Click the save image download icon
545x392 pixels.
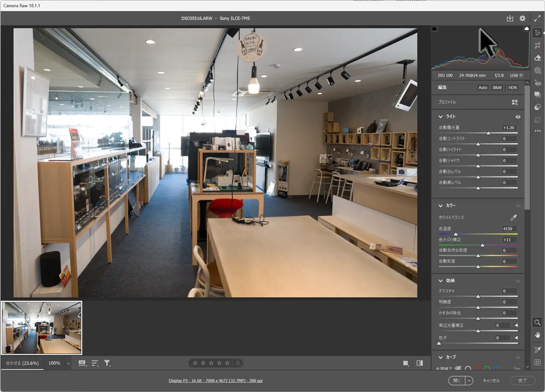click(x=510, y=18)
